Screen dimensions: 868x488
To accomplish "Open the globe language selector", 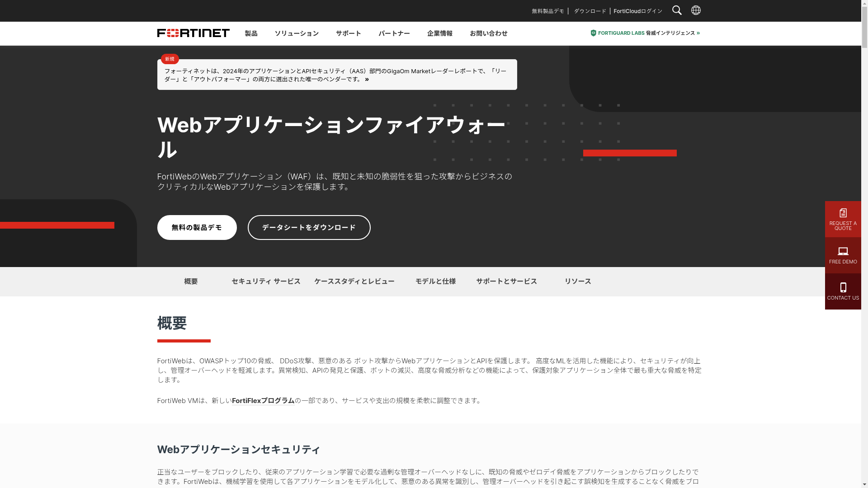I will 696,10.
